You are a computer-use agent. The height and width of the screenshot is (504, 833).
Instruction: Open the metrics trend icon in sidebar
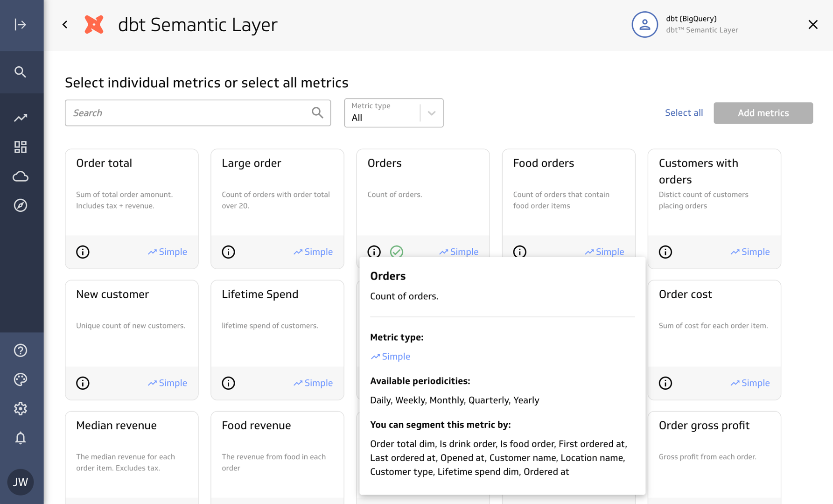21,118
